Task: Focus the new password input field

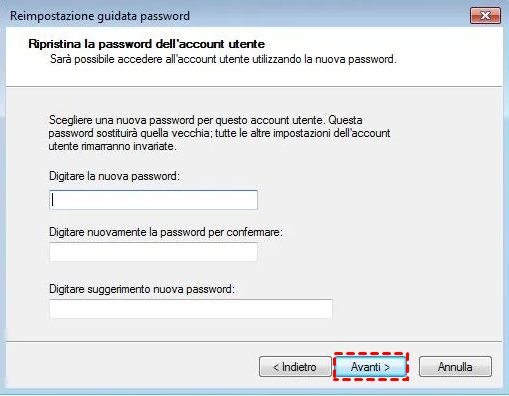Action: click(x=153, y=200)
